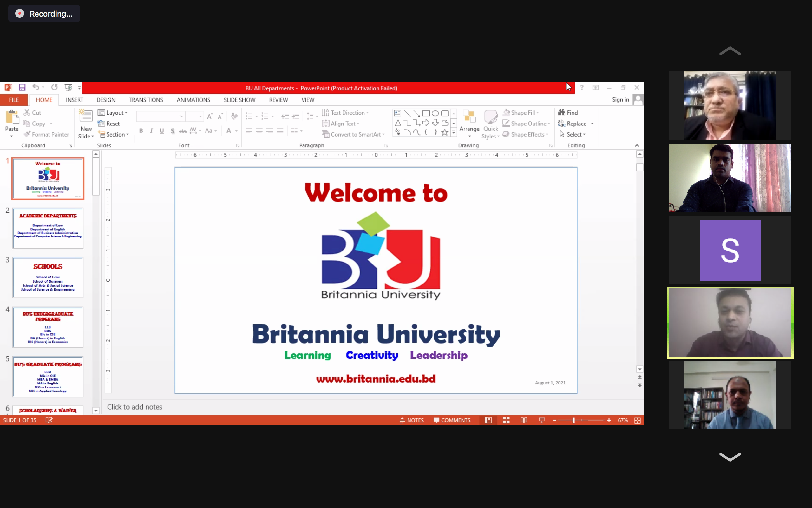This screenshot has height=508, width=812.
Task: Toggle Bold formatting
Action: tap(141, 131)
